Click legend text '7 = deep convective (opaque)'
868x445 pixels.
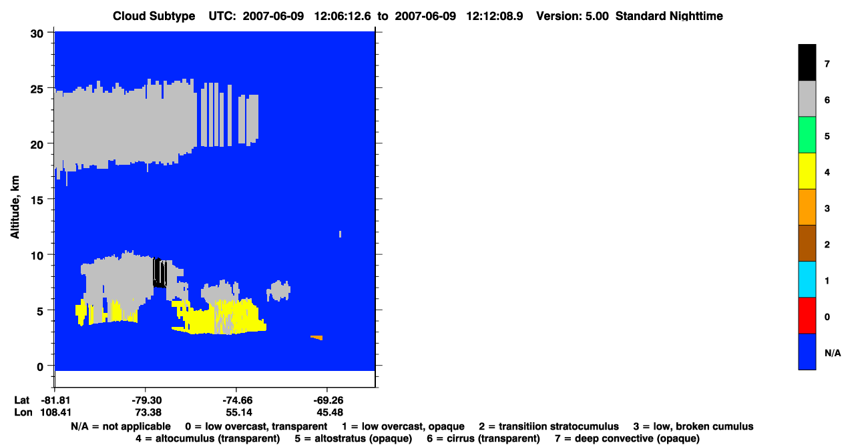[x=627, y=438]
